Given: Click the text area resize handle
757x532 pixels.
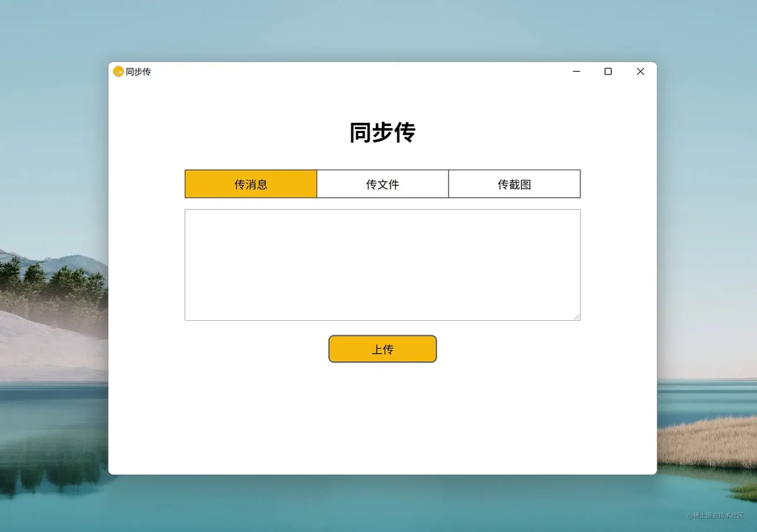Looking at the screenshot, I should click(x=577, y=316).
